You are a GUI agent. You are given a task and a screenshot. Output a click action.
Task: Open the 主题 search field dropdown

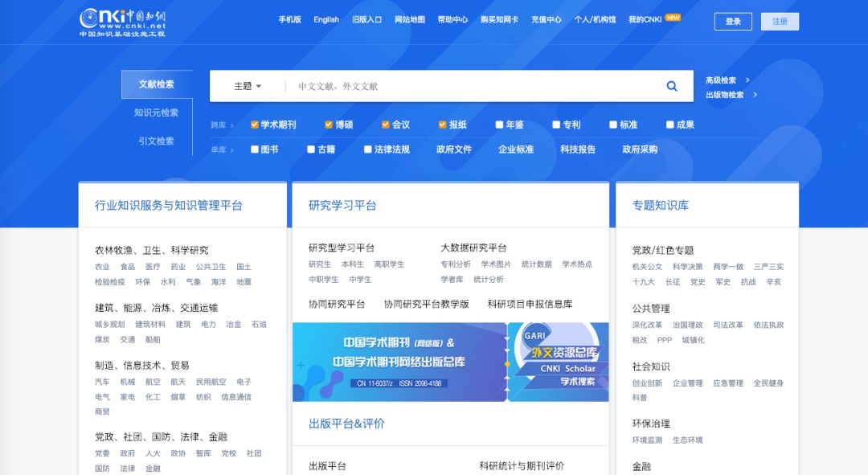pyautogui.click(x=248, y=86)
